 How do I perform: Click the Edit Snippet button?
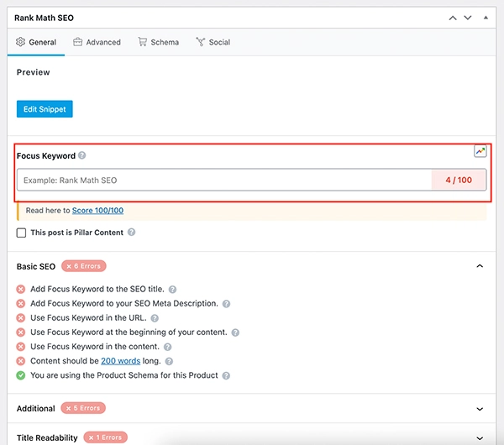click(x=45, y=109)
